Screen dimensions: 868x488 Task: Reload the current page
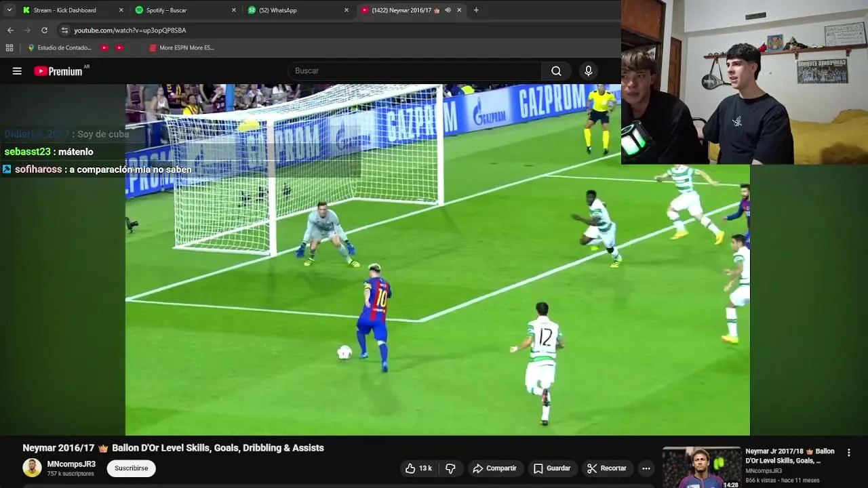click(45, 30)
